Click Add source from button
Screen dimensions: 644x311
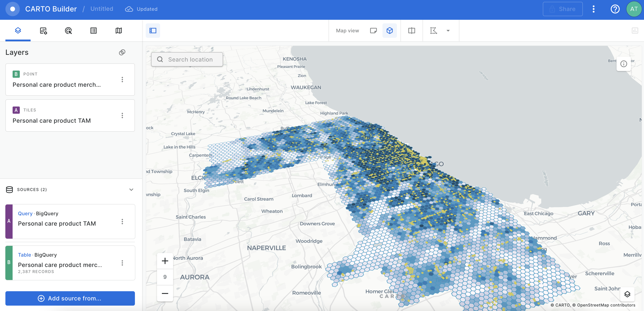(x=70, y=298)
